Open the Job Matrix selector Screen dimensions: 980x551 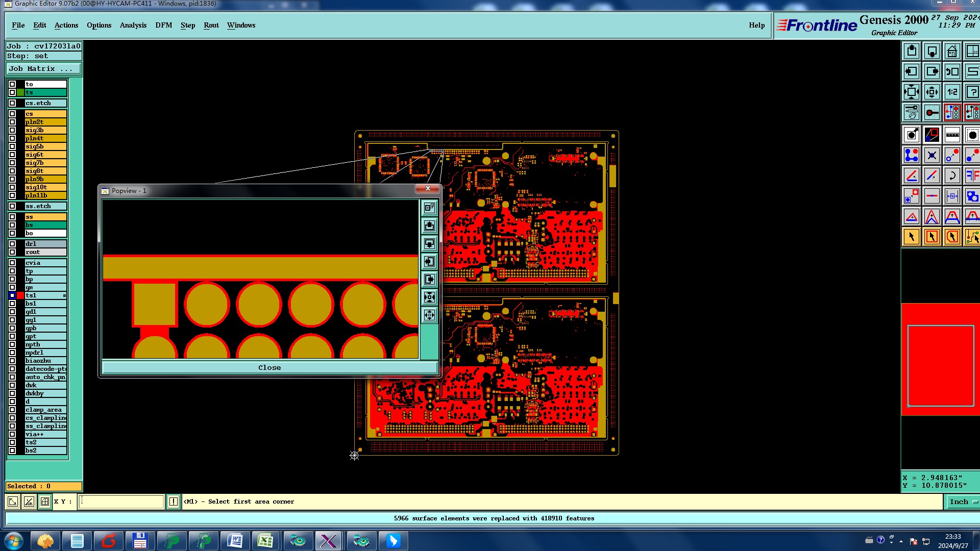point(43,69)
